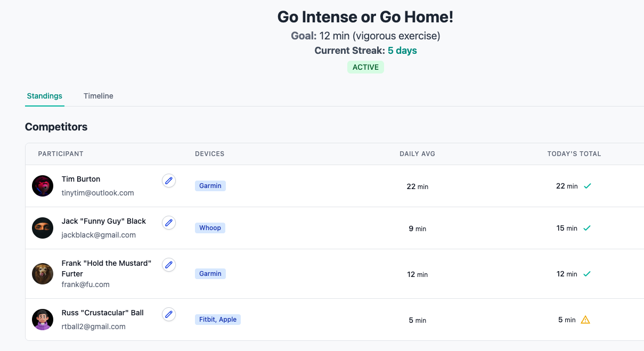Click the ACTIVE status badge
This screenshot has height=351, width=644.
pos(365,67)
